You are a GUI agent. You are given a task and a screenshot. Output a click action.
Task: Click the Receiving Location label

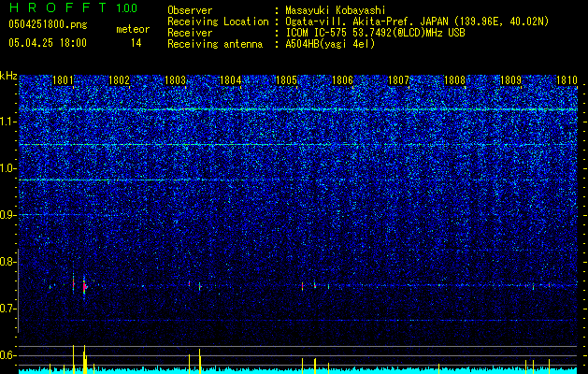click(218, 22)
